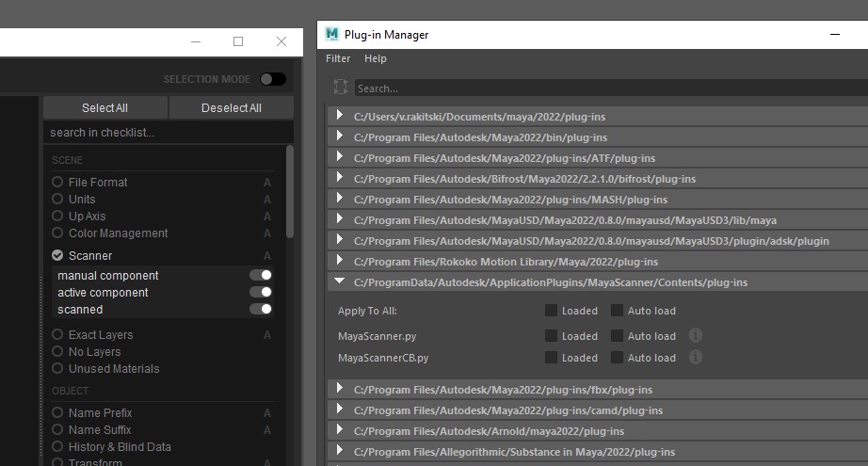868x466 pixels.
Task: Click the OBJECT section heading
Action: pos(71,391)
